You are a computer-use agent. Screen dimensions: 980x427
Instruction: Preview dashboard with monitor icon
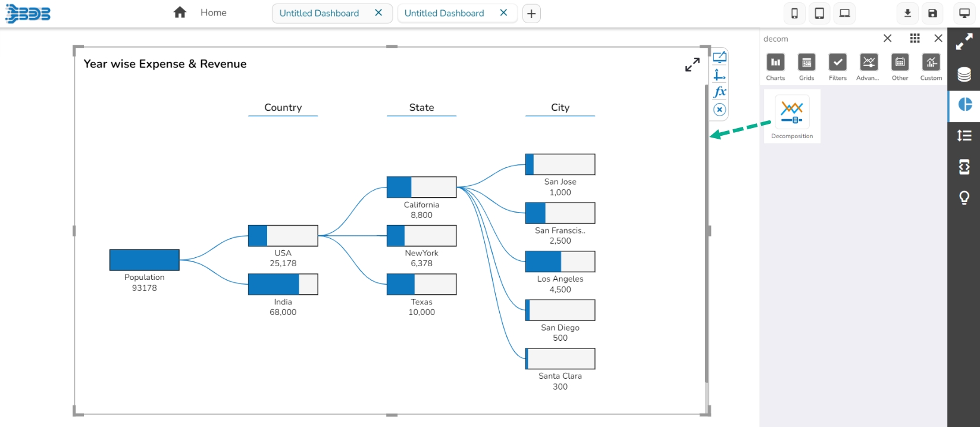click(x=964, y=13)
